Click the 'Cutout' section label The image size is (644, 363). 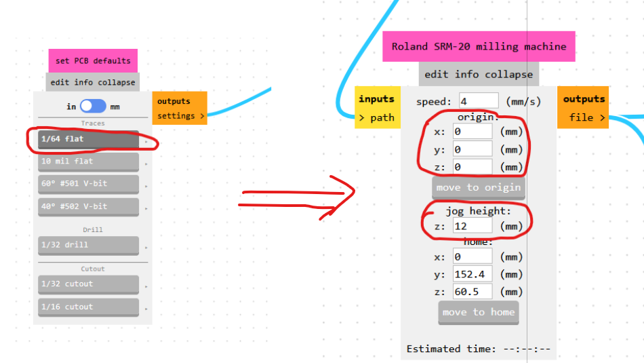click(93, 269)
